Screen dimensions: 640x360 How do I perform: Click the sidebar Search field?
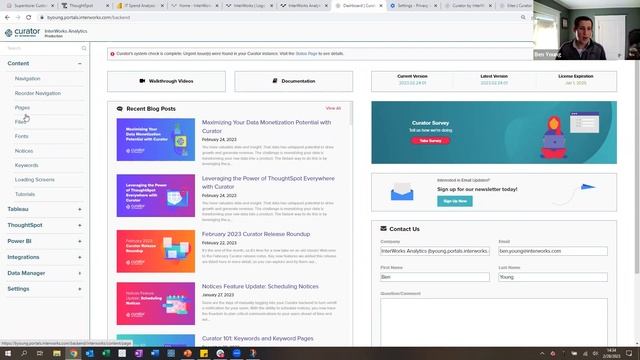click(43, 48)
